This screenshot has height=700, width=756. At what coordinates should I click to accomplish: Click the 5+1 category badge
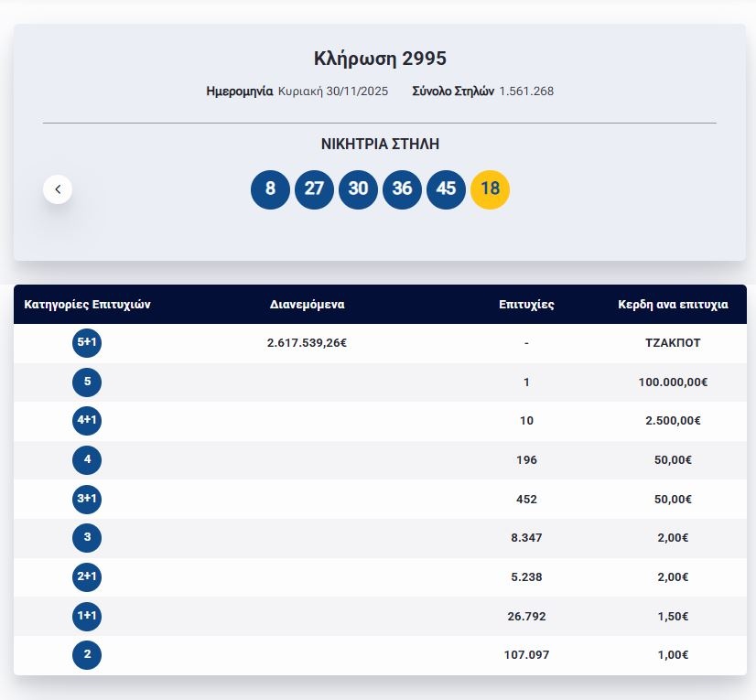tap(87, 343)
